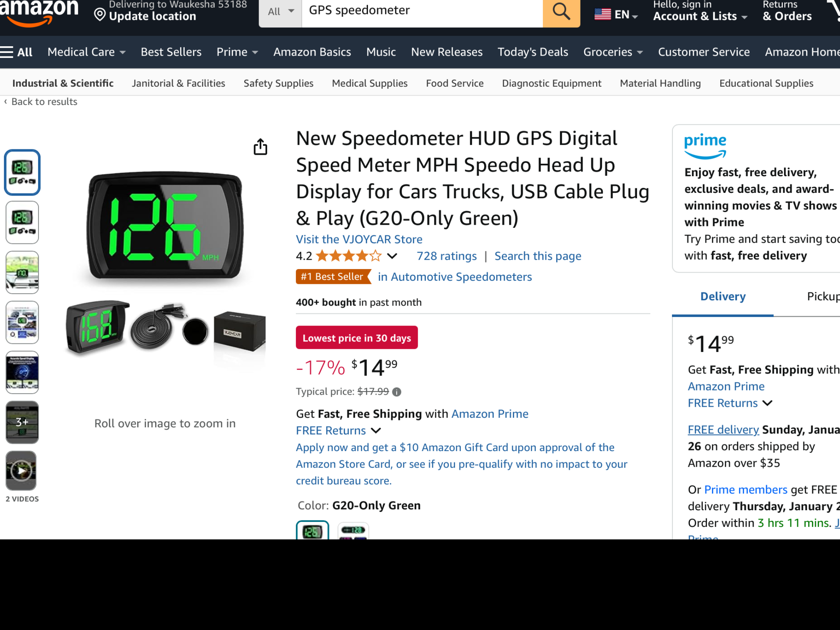Image resolution: width=840 pixels, height=630 pixels.
Task: Click the typical price info icon
Action: [397, 392]
